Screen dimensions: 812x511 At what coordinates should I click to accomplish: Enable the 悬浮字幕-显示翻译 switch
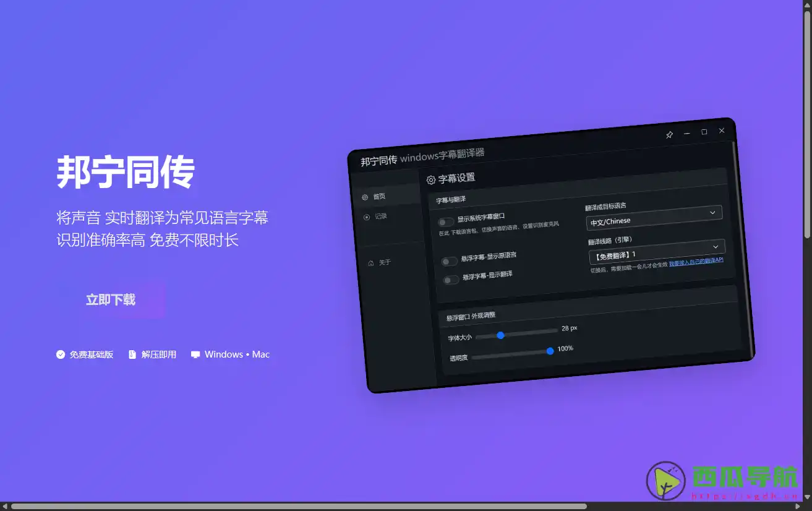point(452,280)
